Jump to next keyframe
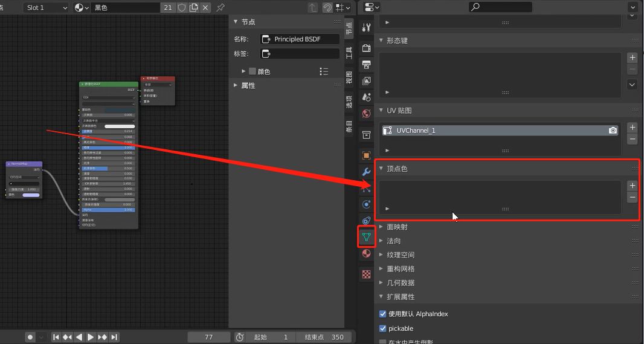This screenshot has height=344, width=644. [103, 337]
